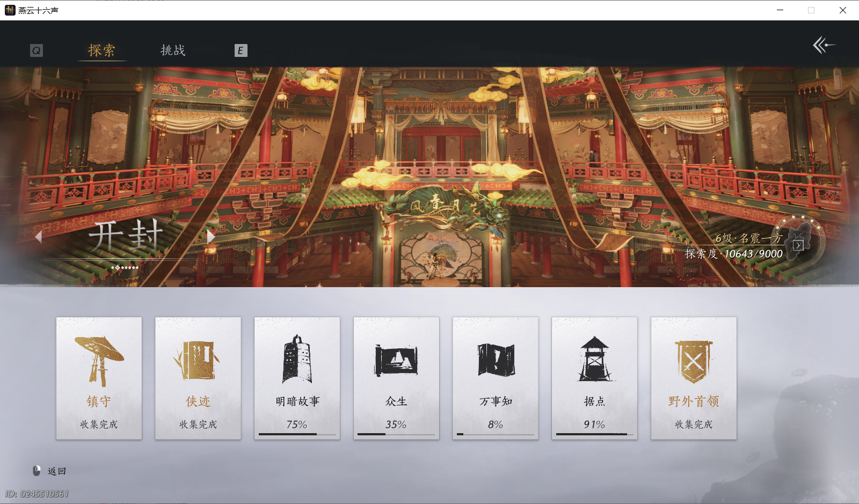This screenshot has height=504, width=859.
Task: Switch to the 探索 tab
Action: point(101,50)
